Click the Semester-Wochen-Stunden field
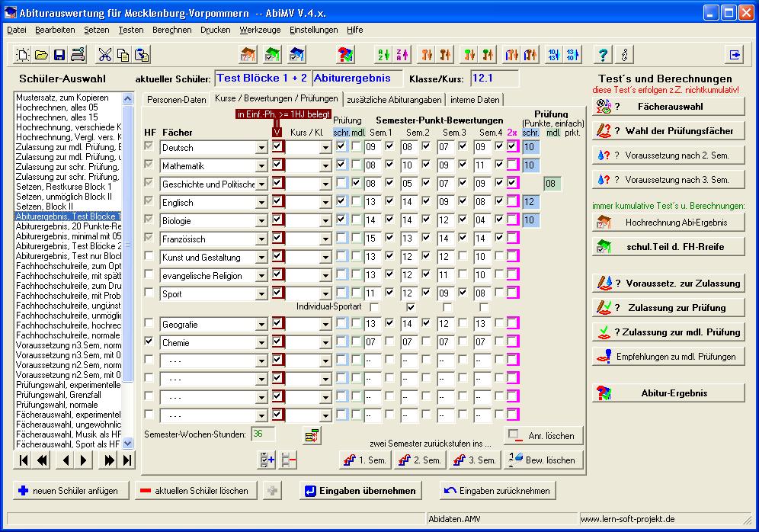Viewport: 759px width, 532px height. tap(263, 434)
